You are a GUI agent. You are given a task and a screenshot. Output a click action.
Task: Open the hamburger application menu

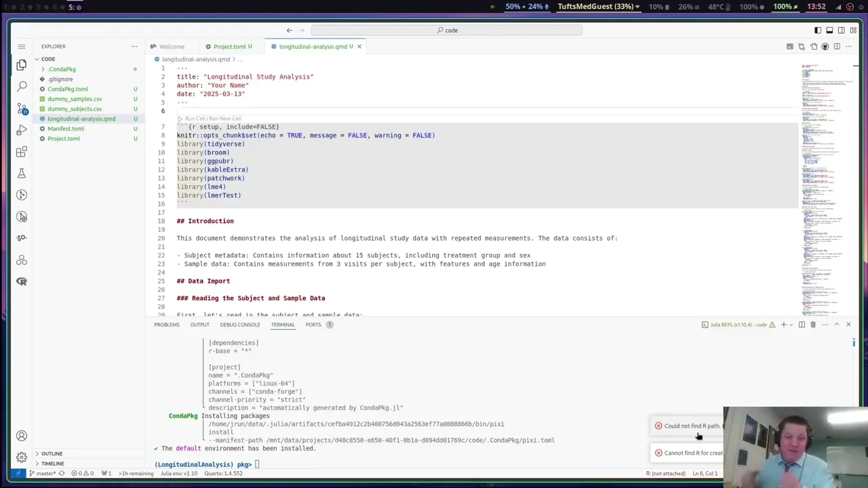(x=22, y=47)
